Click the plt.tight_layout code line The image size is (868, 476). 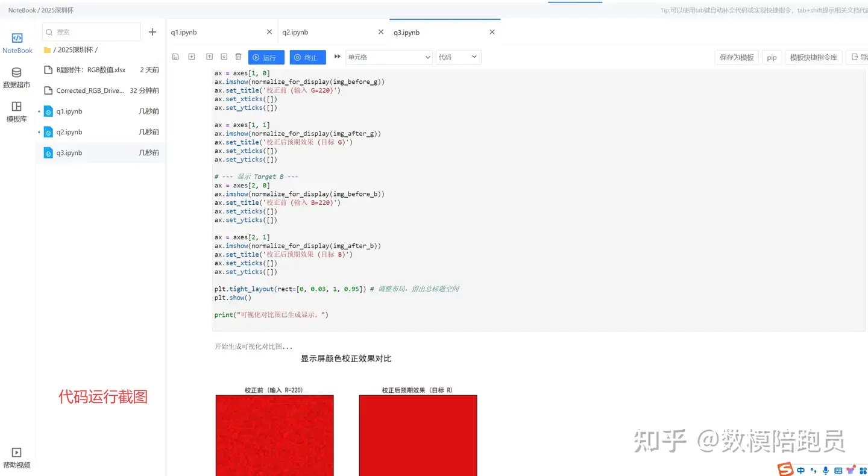336,289
